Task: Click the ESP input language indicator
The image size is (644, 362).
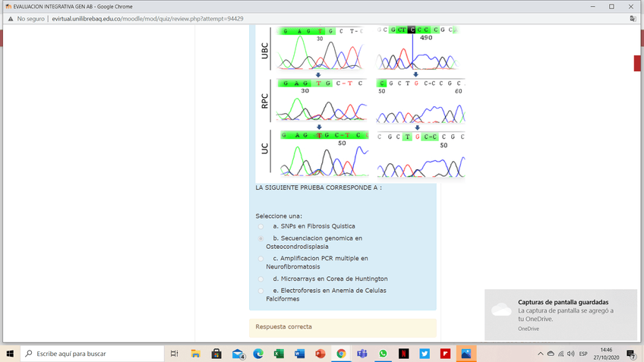Action: (582, 354)
